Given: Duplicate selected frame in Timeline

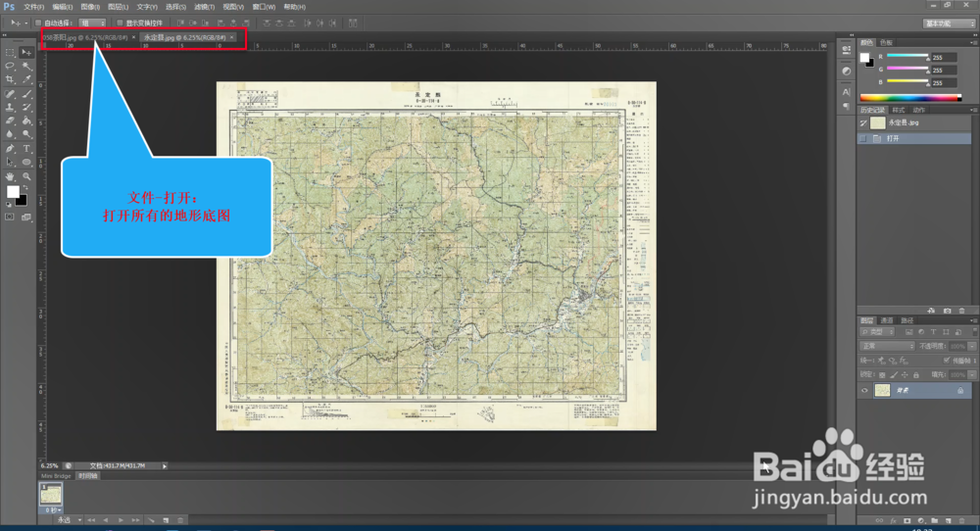Looking at the screenshot, I should click(166, 520).
